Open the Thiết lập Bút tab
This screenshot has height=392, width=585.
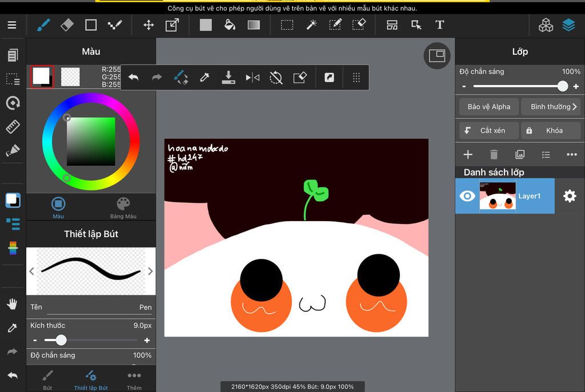pyautogui.click(x=91, y=381)
